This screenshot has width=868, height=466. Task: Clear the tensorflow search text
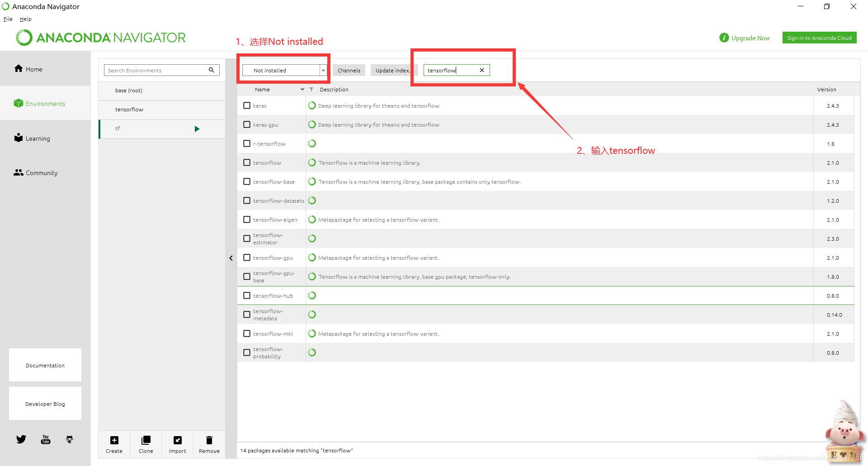tap(482, 70)
